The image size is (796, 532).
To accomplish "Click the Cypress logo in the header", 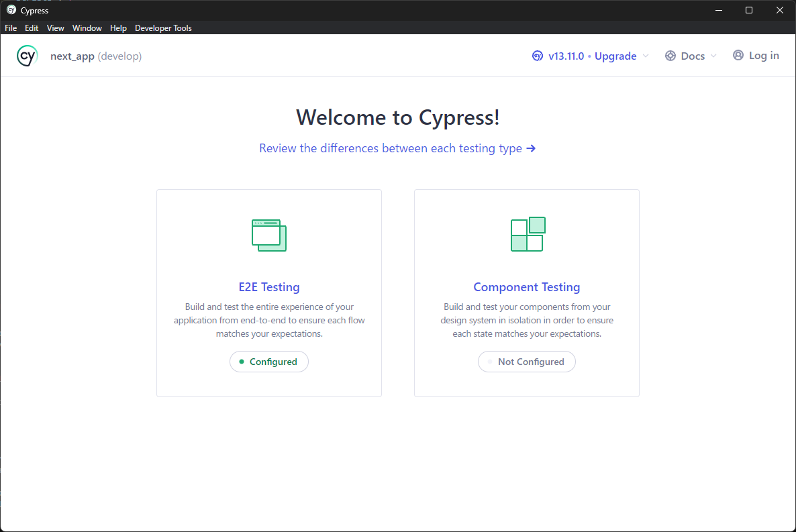I will point(28,56).
